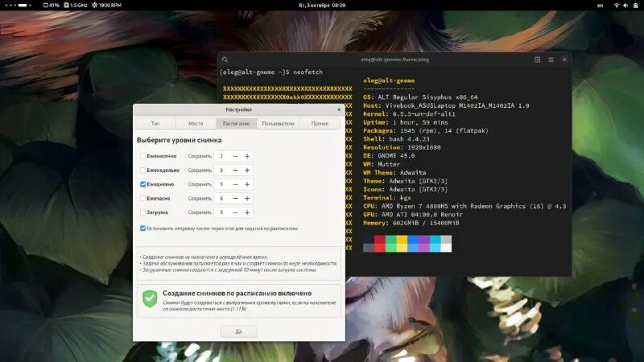Click the Kernel 6.5.5-un-def-alt1 line
Screen dimensions: 644x362
409,114
